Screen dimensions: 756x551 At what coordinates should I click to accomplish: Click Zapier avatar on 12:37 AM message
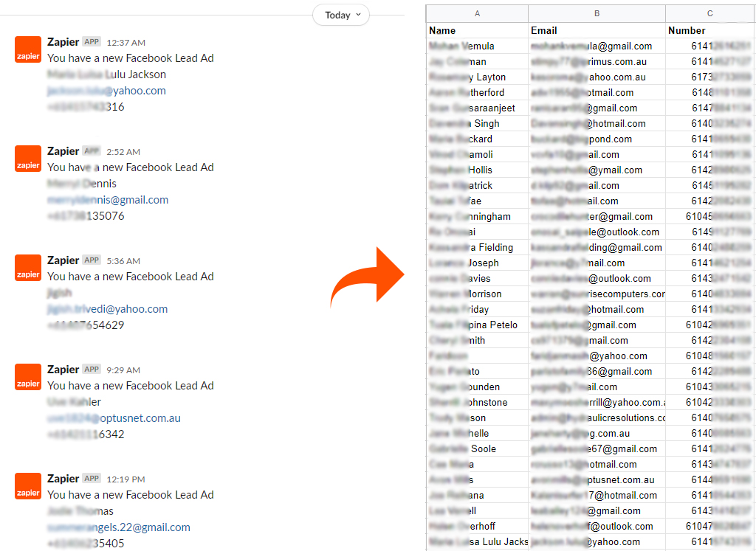click(x=28, y=49)
